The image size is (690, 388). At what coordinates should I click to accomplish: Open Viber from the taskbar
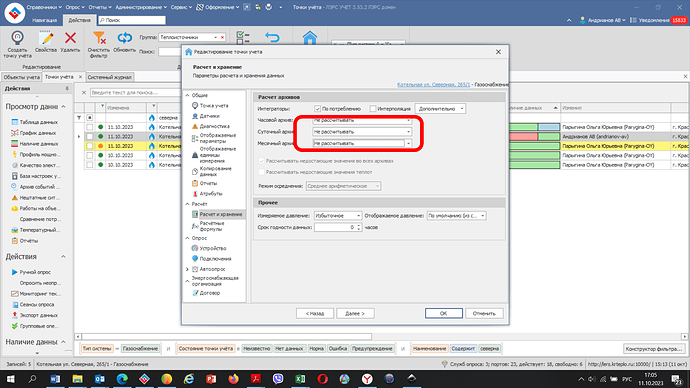click(278, 379)
